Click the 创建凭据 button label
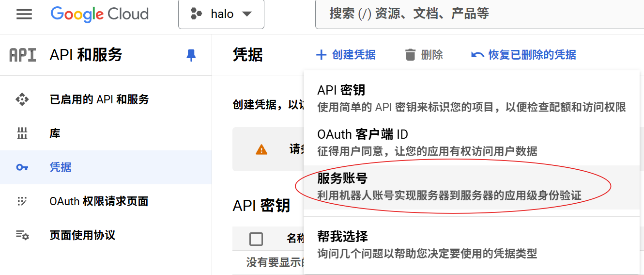644x275 pixels. [354, 55]
